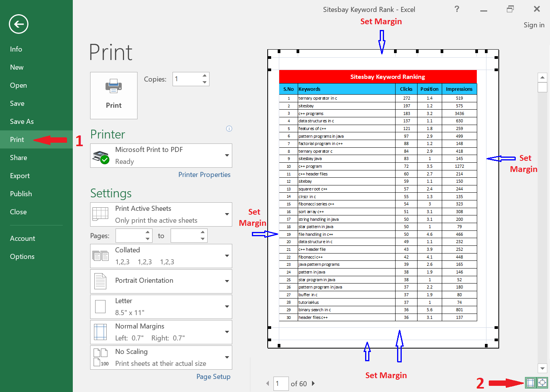Click the Impressions column header in preview
The image size is (550, 392).
click(459, 89)
